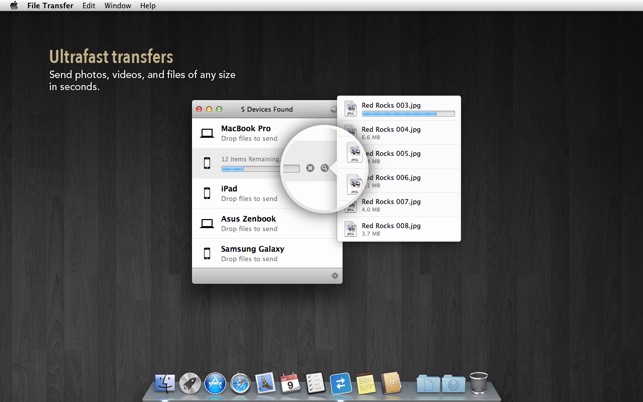Open Reminders checklist icon in Dock

315,383
